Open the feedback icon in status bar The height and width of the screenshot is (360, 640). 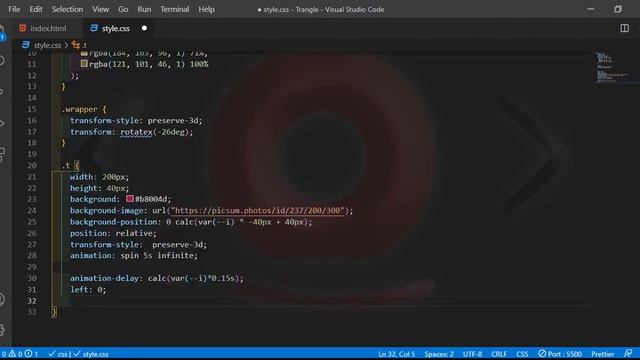[628, 353]
